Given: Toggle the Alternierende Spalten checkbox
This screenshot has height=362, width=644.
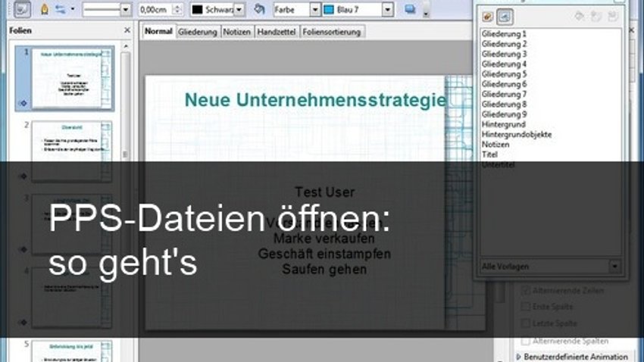Looking at the screenshot, I should point(525,341).
